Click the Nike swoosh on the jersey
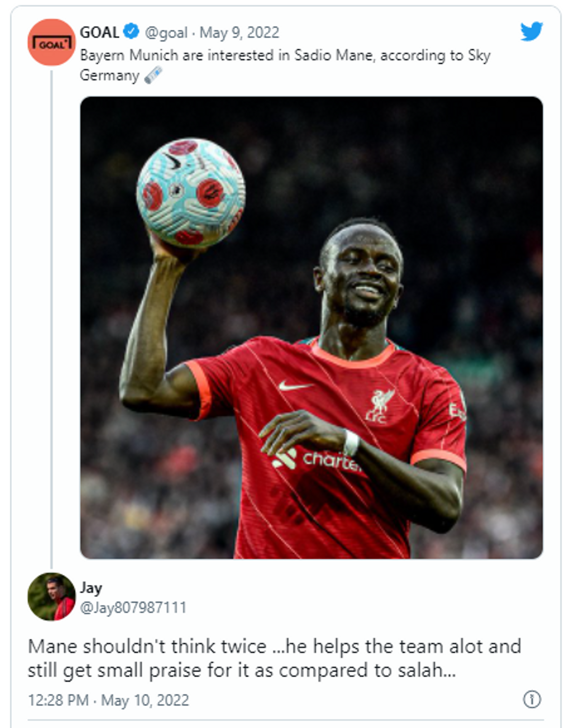This screenshot has height=728, width=569. pyautogui.click(x=295, y=386)
